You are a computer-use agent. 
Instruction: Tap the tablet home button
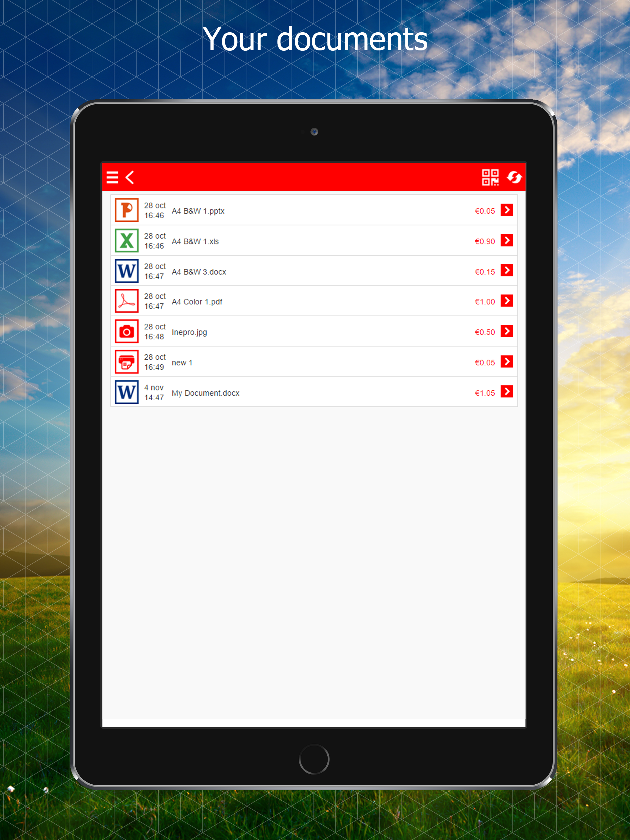click(x=314, y=759)
